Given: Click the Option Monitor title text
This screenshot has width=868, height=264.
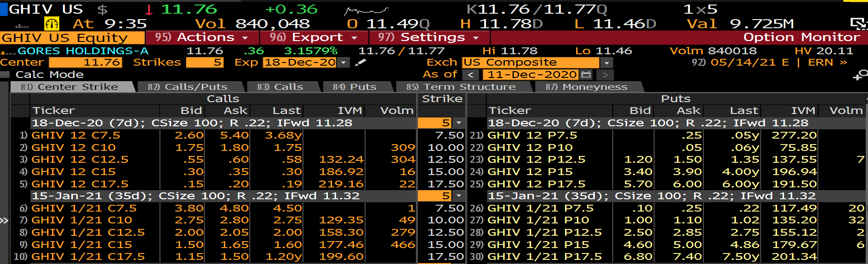Looking at the screenshot, I should [801, 37].
